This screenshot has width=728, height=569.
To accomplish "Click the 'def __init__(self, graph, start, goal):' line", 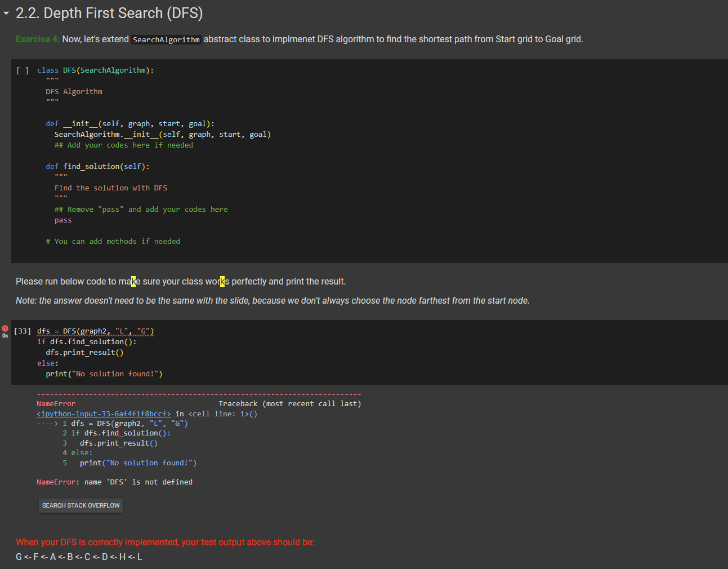I will [x=130, y=124].
